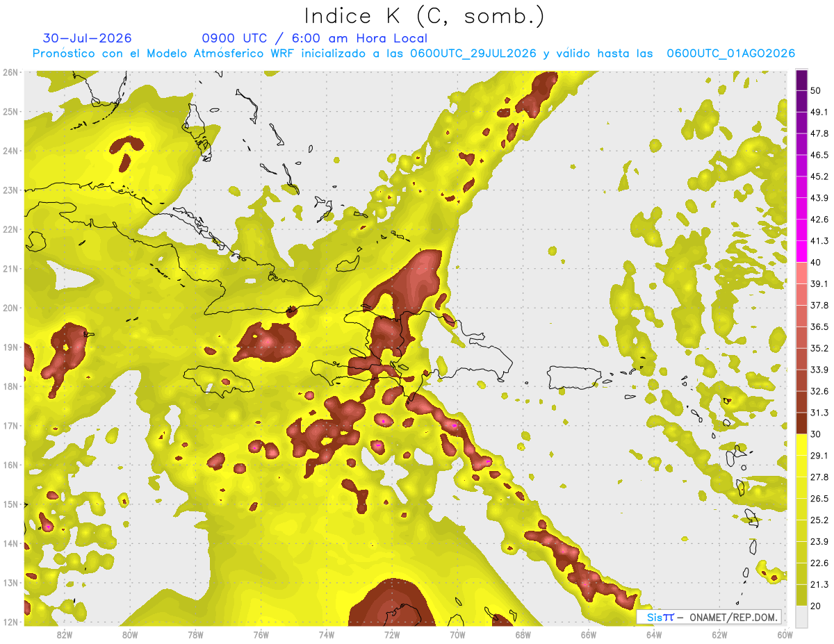Select colorbar label "27.8"
834x644 pixels.
819,477
